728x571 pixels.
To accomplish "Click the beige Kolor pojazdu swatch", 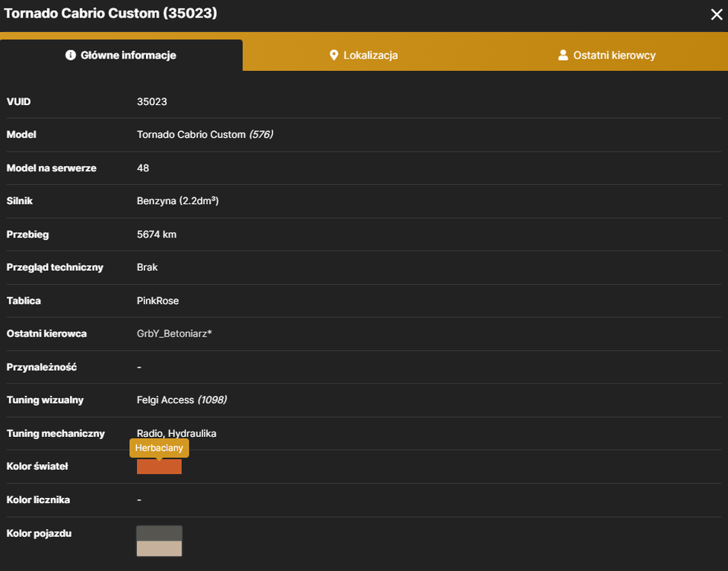I will (159, 548).
